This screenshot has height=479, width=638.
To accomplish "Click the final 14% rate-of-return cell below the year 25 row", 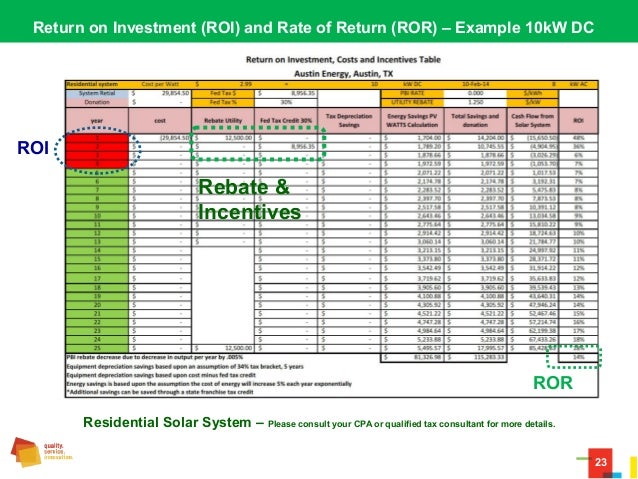I will click(x=578, y=357).
